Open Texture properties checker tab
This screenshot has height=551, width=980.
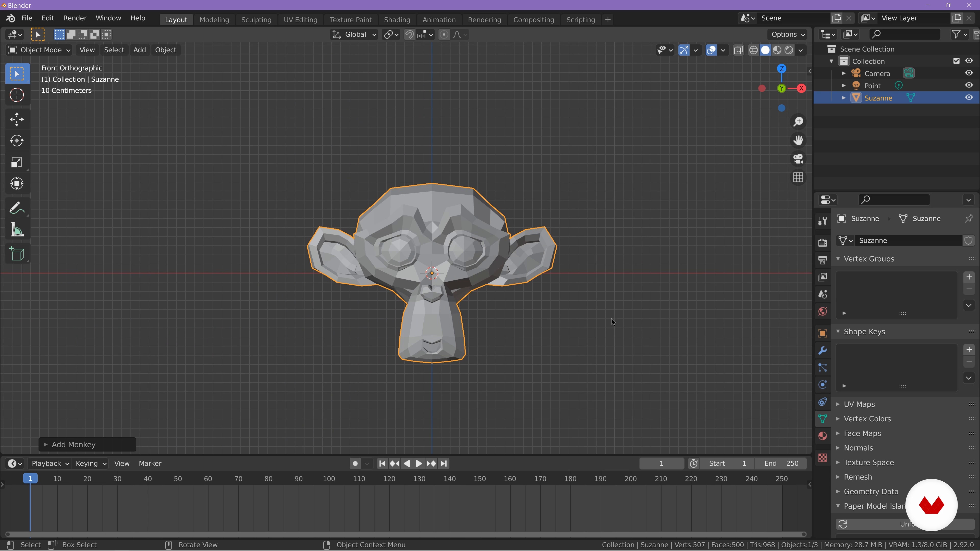(x=823, y=458)
